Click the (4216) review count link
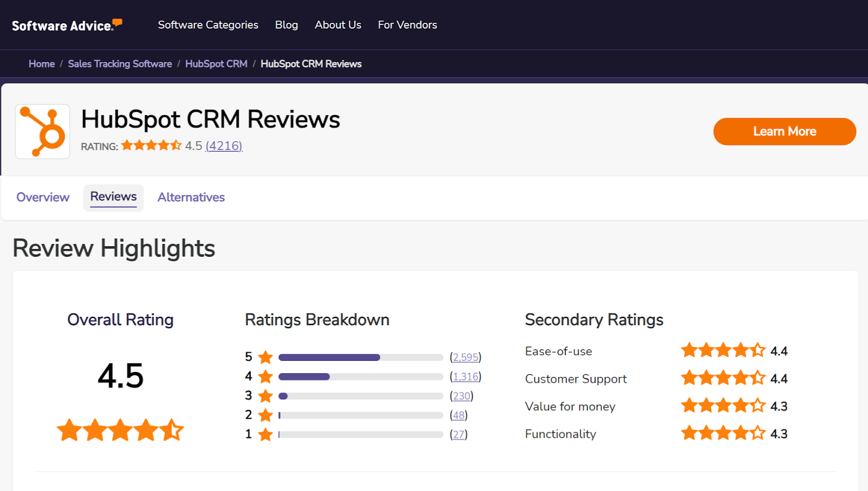This screenshot has height=491, width=868. (x=224, y=145)
